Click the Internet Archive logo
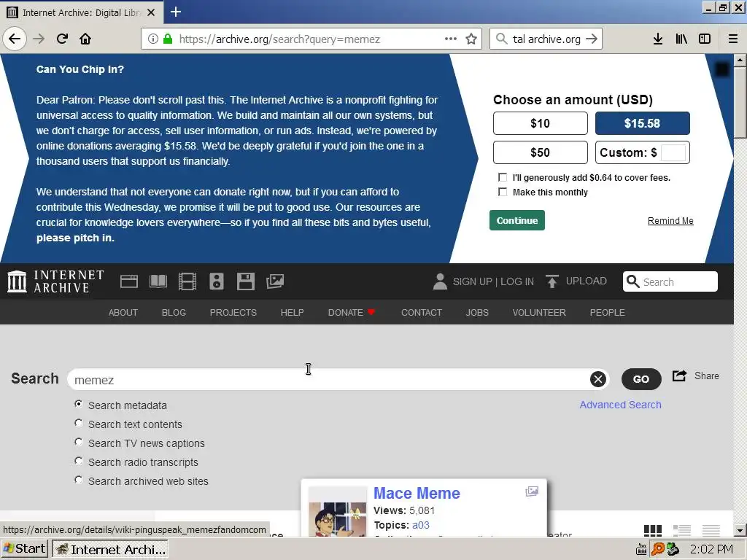 (x=55, y=281)
